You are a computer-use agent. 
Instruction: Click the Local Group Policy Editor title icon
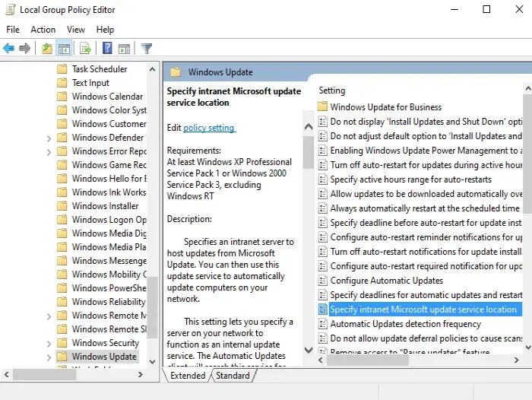[10, 10]
